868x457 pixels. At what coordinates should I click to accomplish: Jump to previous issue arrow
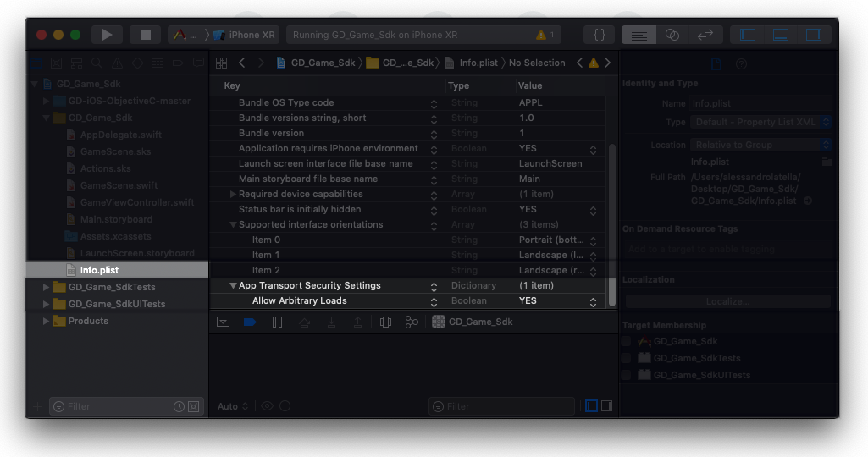pyautogui.click(x=579, y=63)
